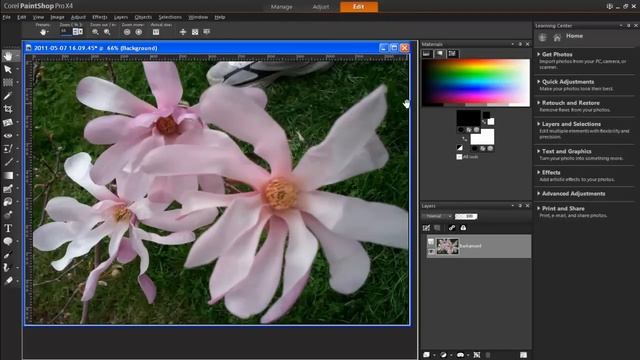Open the Objects menu
Screen dimensions: 640x360
click(143, 17)
